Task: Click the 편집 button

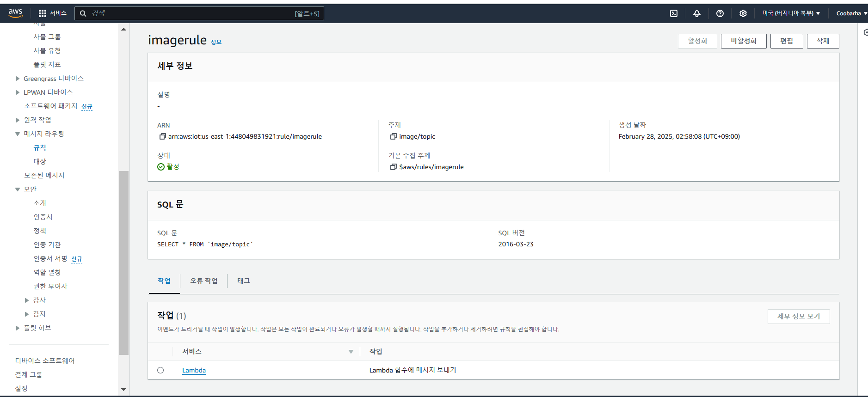Action: [x=787, y=41]
